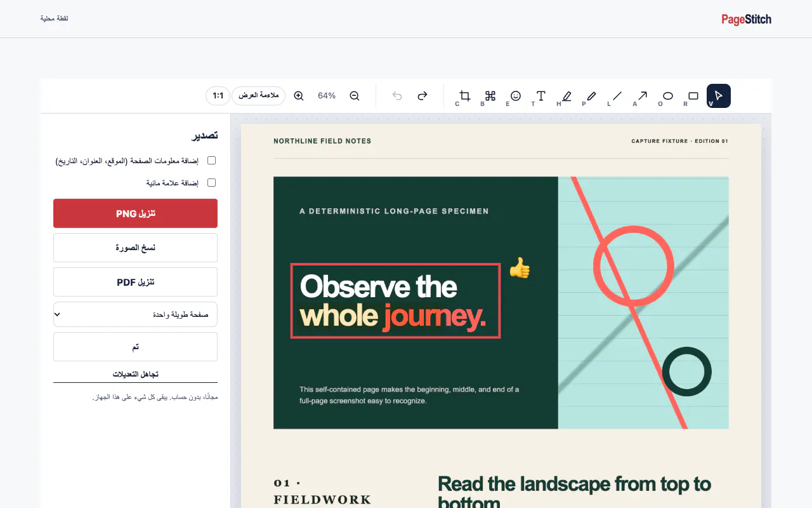
Task: Select the Crop tool
Action: coord(465,96)
